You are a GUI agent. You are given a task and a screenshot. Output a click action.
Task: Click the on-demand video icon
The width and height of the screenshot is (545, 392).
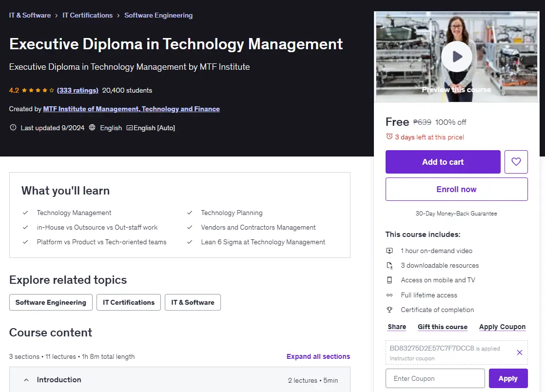point(389,251)
